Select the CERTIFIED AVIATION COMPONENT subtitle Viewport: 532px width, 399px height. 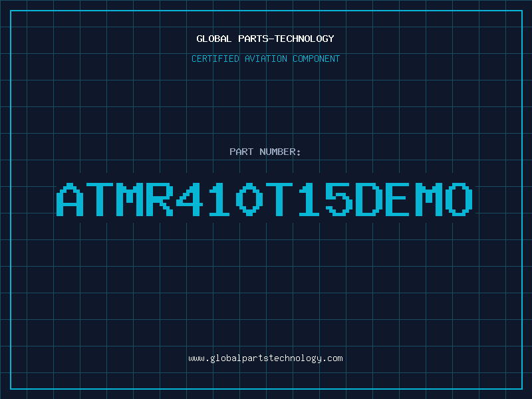point(265,59)
